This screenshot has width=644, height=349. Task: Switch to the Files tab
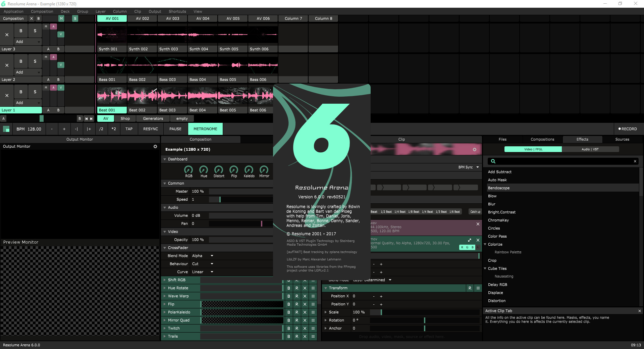pos(502,139)
